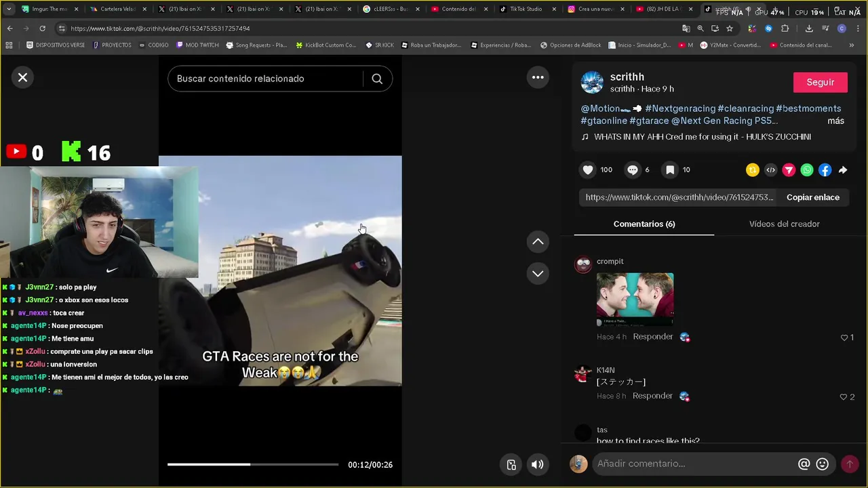Click the playing video to pause
The height and width of the screenshot is (488, 868).
coord(280,271)
